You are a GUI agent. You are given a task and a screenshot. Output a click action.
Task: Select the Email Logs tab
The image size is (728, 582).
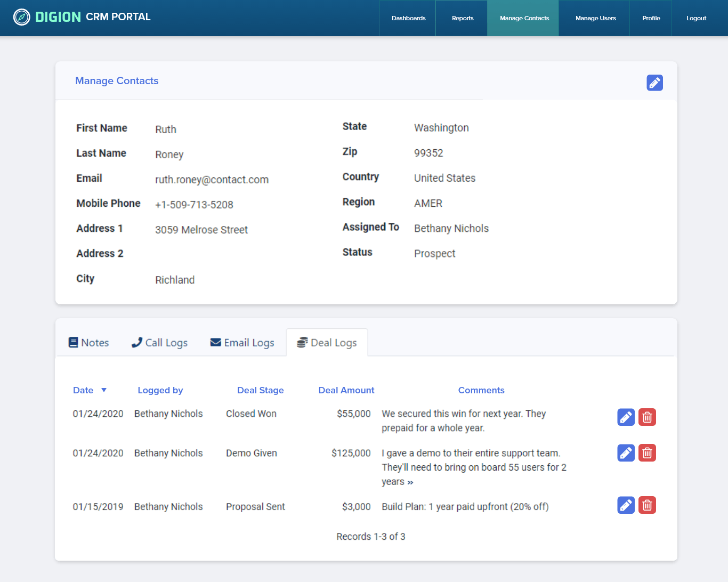pos(242,343)
